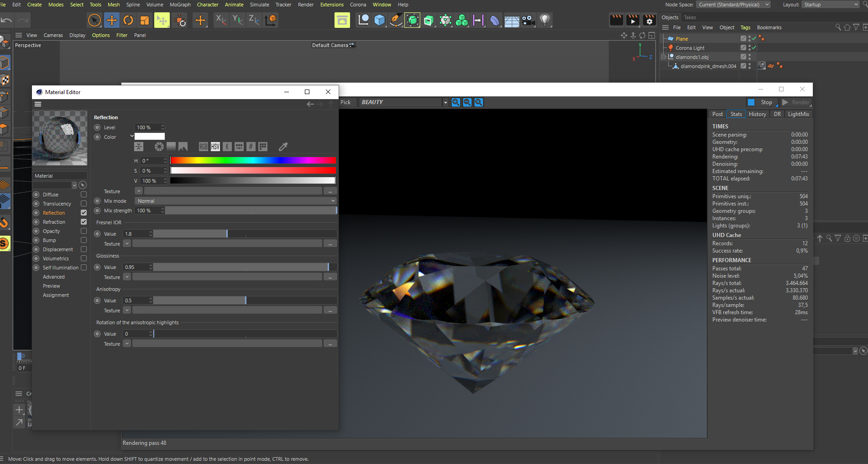Viewport: 868px width, 464px height.
Task: Select the Rotate tool
Action: [x=128, y=20]
